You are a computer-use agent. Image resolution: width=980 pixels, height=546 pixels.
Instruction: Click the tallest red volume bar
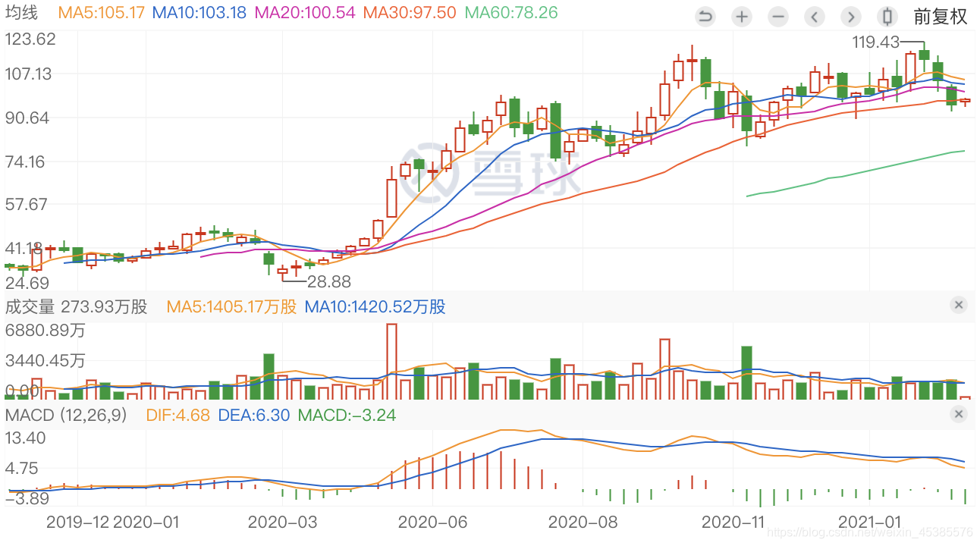tap(391, 362)
